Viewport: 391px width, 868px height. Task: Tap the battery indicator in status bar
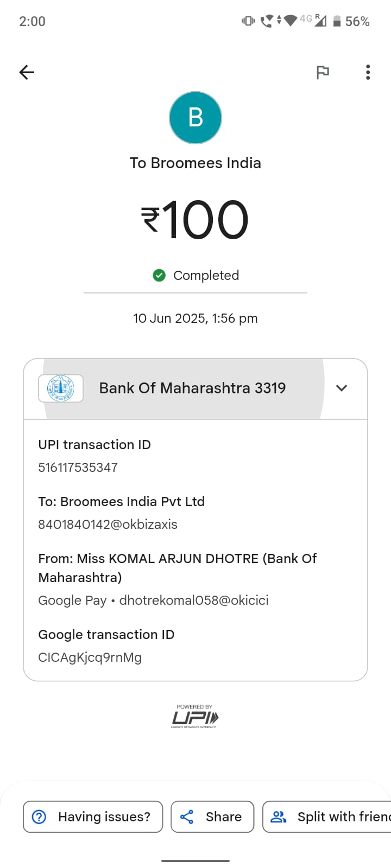tap(337, 21)
